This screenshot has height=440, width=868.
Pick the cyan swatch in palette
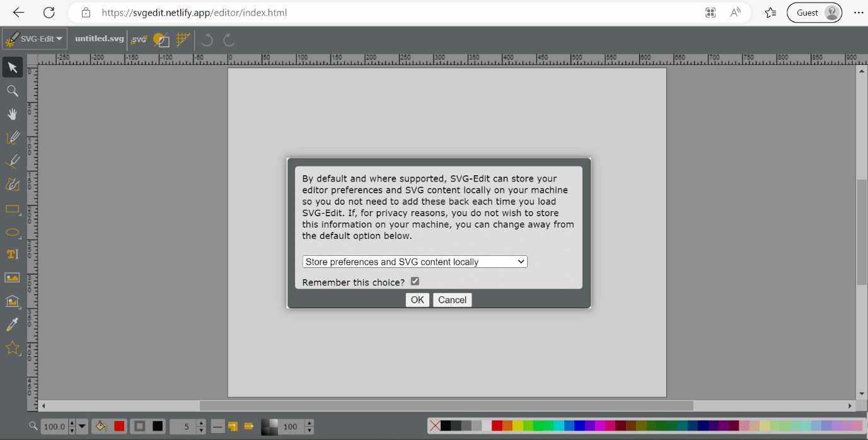[x=558, y=426]
